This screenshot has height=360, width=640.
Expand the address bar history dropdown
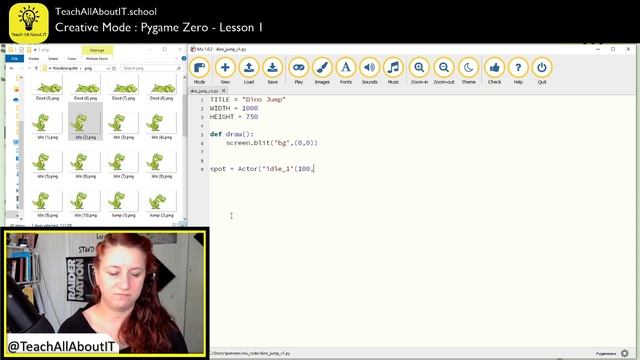(108, 69)
